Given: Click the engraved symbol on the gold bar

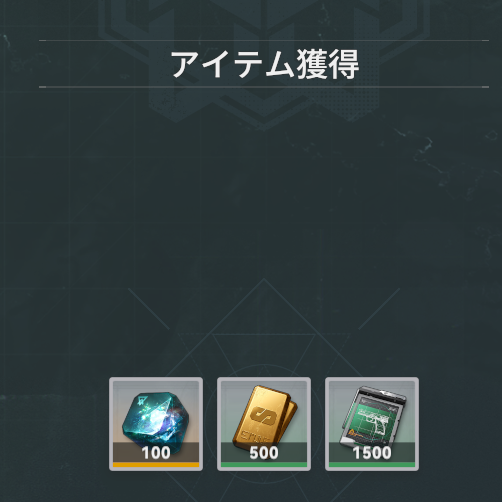Looking at the screenshot, I should (264, 415).
